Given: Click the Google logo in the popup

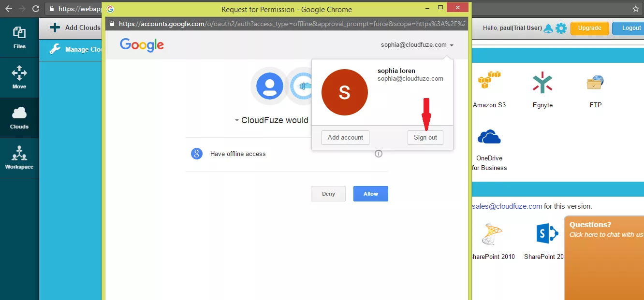Looking at the screenshot, I should click(142, 45).
